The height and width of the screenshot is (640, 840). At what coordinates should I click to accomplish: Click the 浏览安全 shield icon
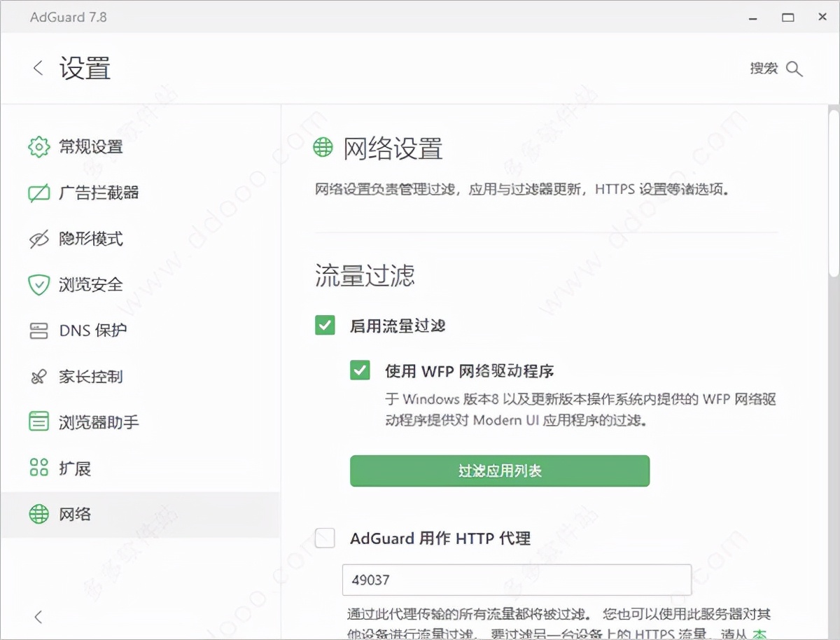pos(38,284)
